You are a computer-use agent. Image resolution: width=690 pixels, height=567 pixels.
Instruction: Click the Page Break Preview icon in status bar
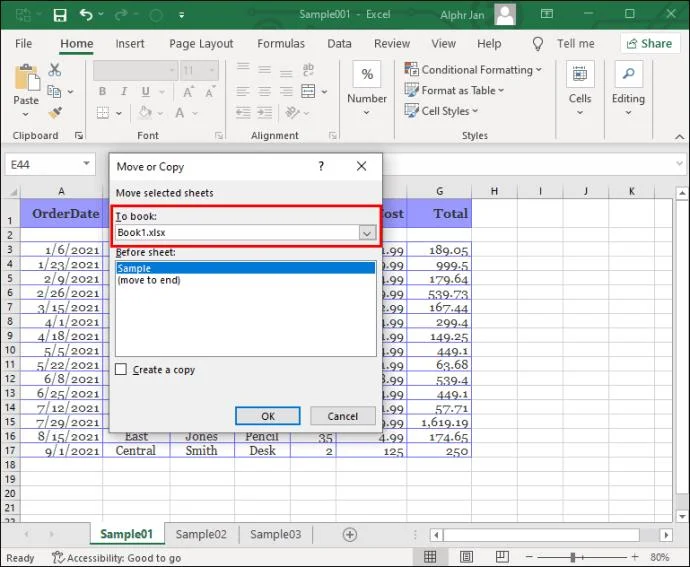pyautogui.click(x=502, y=557)
